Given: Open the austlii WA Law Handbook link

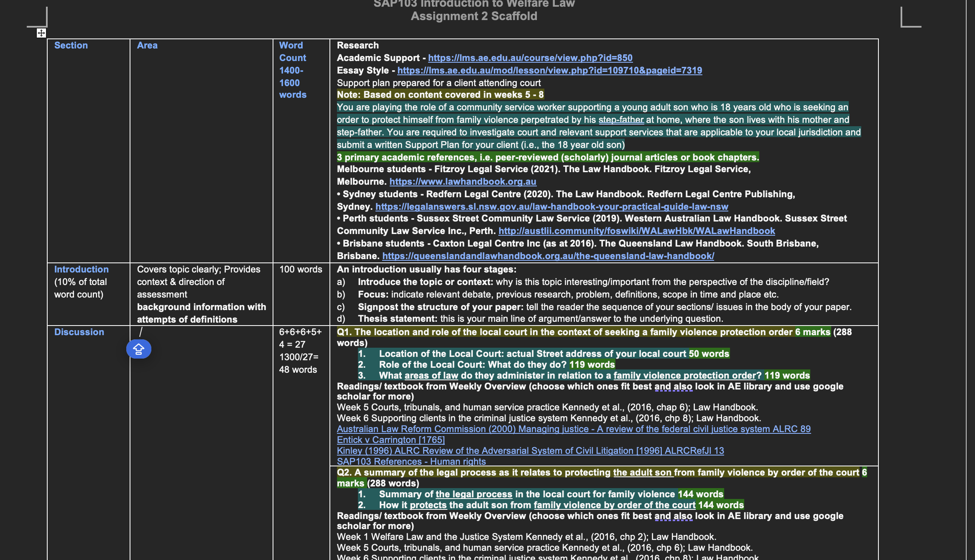Looking at the screenshot, I should click(636, 231).
